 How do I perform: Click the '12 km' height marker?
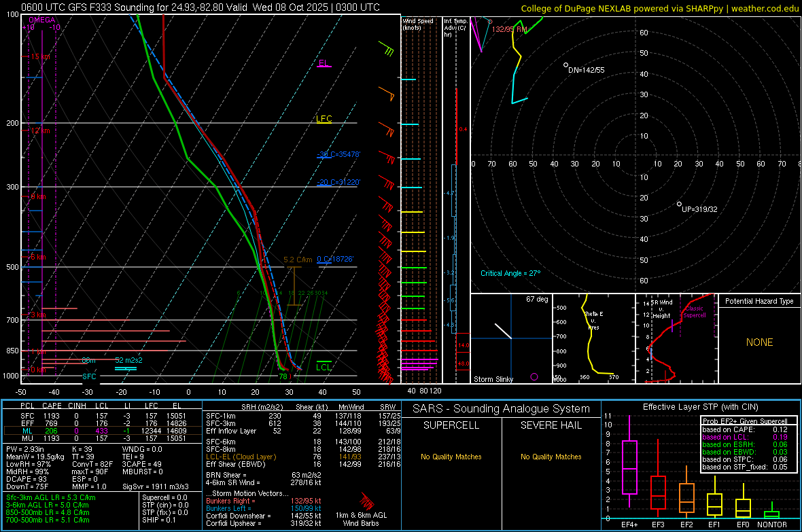40,130
